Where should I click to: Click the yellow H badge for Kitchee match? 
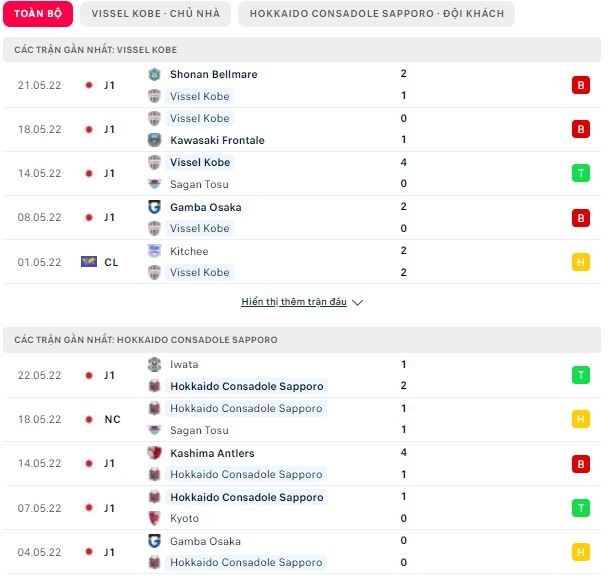(580, 262)
